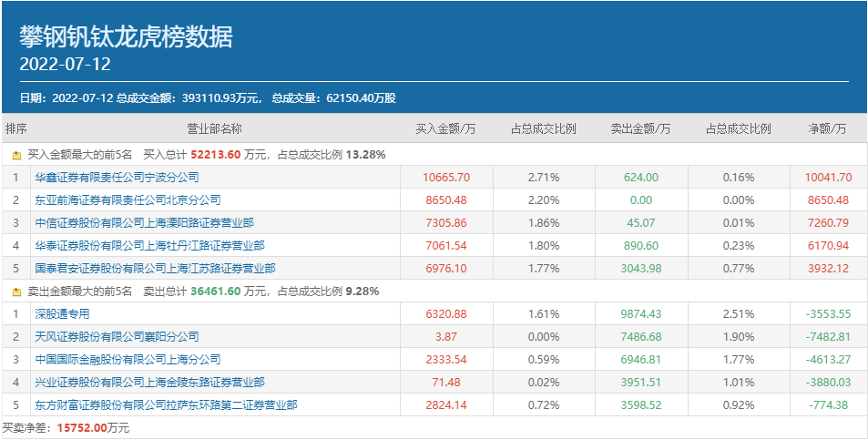Click the 2022-07-12 date heading

[x=65, y=66]
